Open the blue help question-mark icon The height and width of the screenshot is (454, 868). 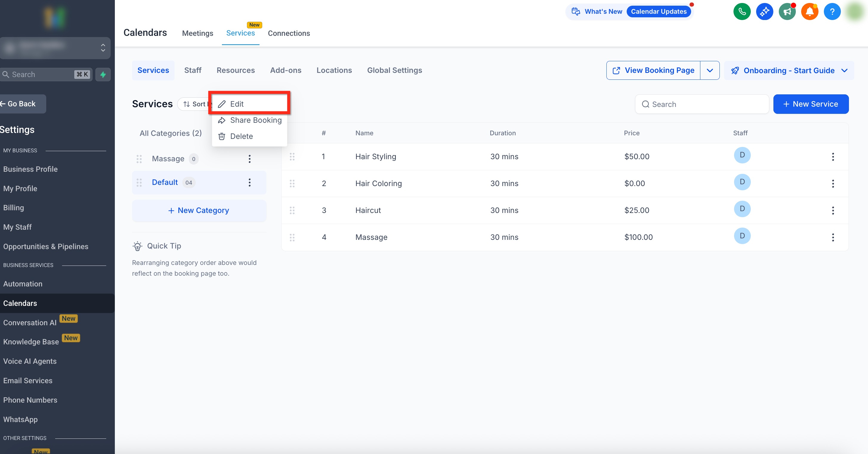[x=832, y=12]
